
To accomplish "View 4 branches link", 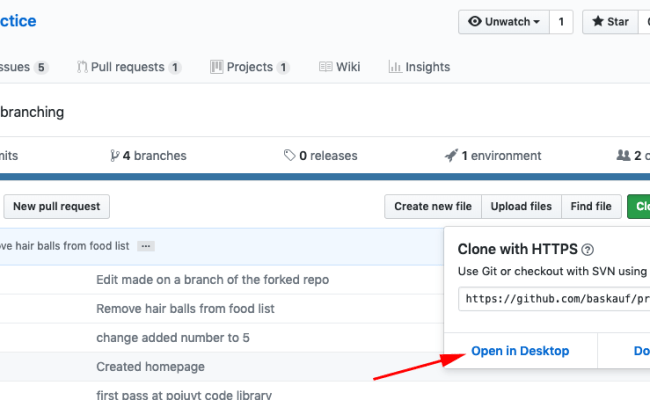I will pos(148,156).
